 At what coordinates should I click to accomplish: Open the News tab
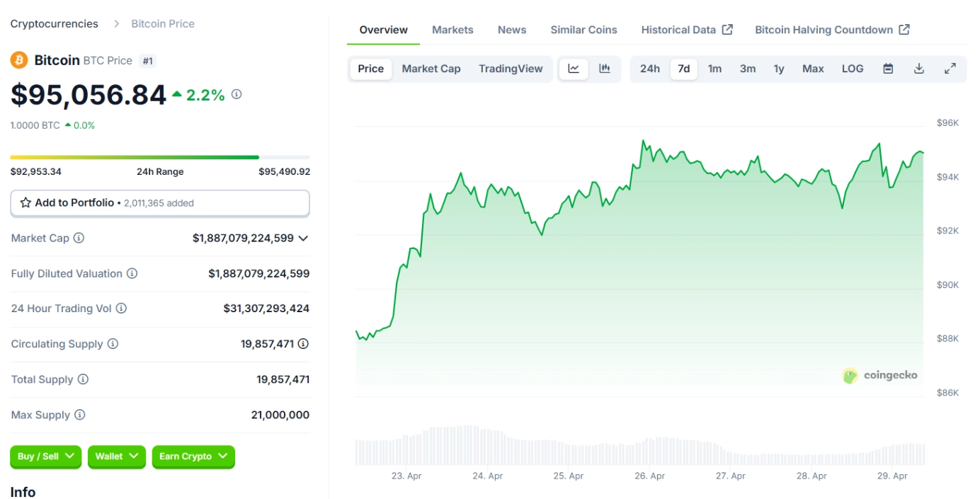(512, 30)
